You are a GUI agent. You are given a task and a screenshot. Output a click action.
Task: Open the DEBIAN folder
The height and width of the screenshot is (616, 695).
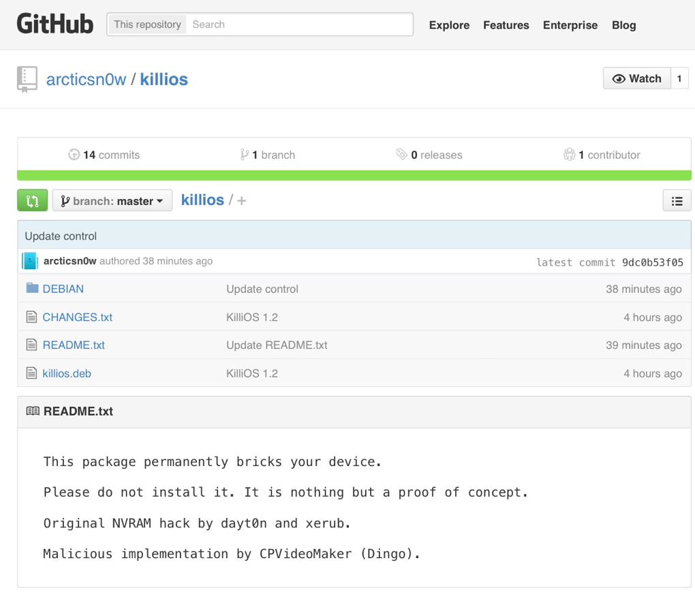(63, 289)
